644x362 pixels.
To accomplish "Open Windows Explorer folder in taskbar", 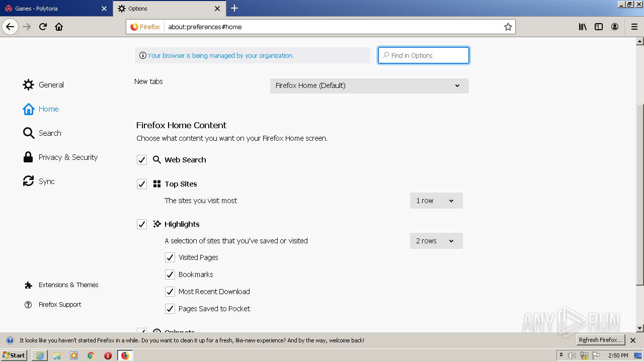I will click(57, 355).
